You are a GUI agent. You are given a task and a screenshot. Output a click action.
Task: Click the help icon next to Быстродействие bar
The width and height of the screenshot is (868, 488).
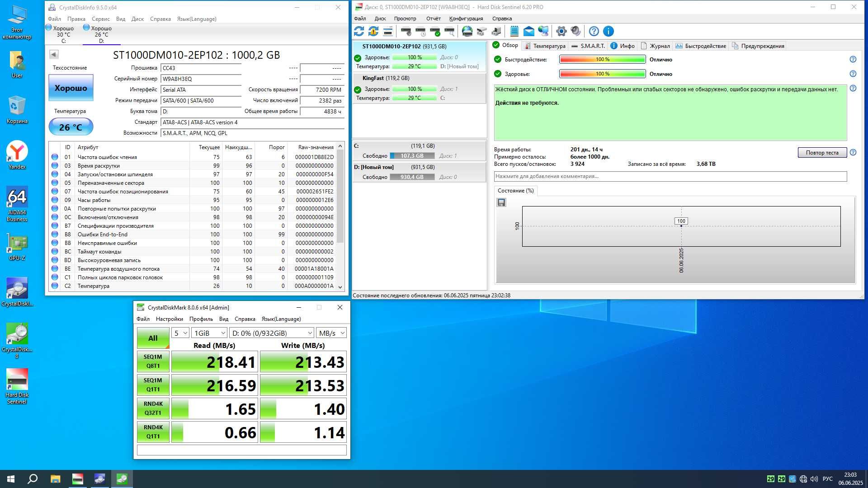tap(853, 59)
